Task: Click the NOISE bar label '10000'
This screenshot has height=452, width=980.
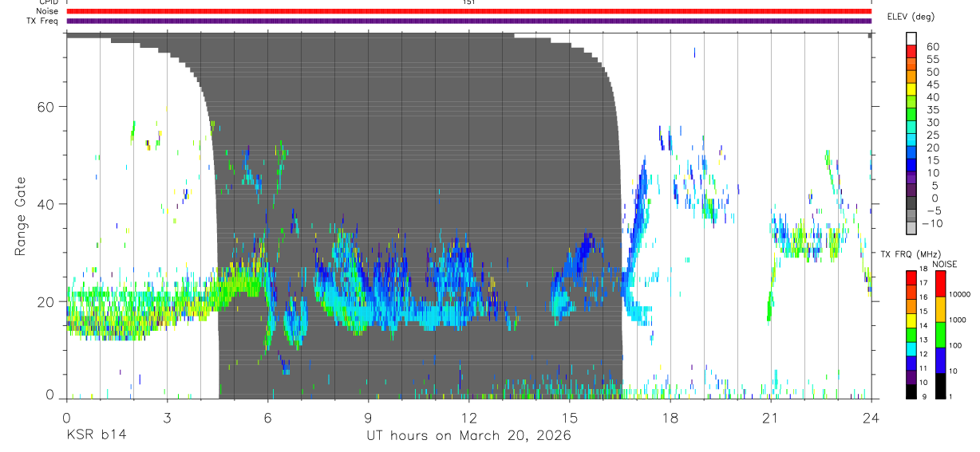Action: [x=958, y=295]
